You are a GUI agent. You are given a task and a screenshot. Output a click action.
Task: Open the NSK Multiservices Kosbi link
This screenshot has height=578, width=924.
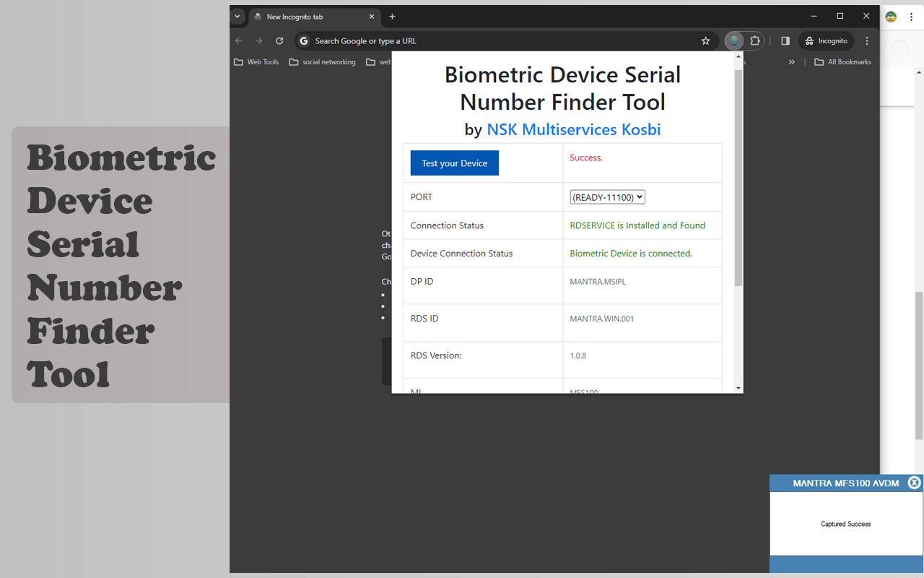pyautogui.click(x=573, y=129)
